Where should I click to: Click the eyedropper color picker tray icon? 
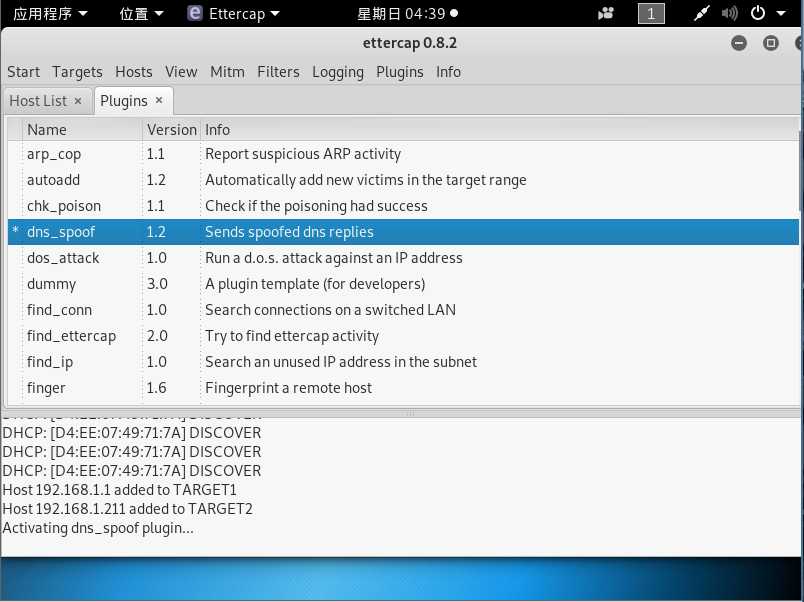click(701, 13)
